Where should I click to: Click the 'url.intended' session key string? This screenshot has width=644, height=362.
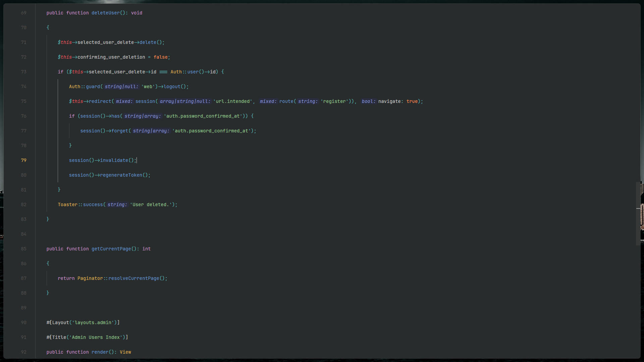(x=233, y=101)
